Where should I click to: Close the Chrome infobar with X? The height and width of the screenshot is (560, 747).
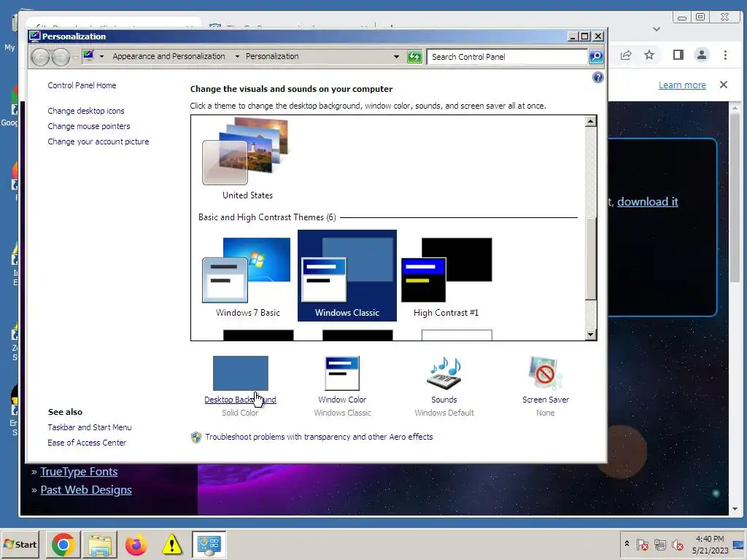[x=724, y=85]
